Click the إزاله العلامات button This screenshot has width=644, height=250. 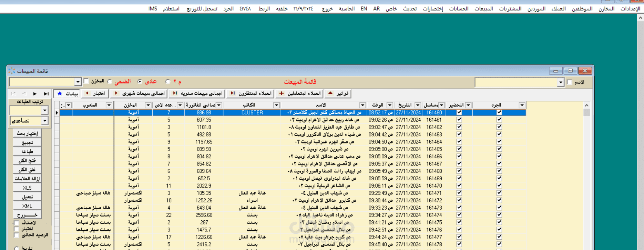click(x=27, y=179)
